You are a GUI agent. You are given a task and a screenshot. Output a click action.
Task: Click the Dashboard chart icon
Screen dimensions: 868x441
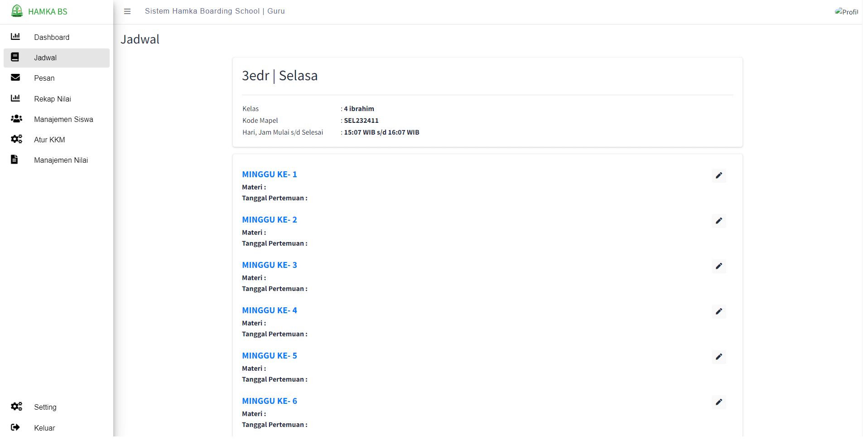coord(15,37)
